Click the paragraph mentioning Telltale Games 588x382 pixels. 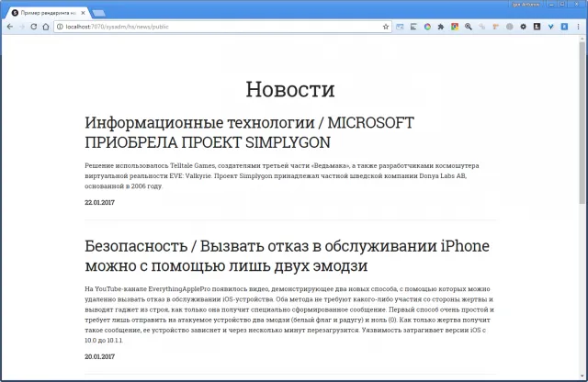click(x=282, y=175)
